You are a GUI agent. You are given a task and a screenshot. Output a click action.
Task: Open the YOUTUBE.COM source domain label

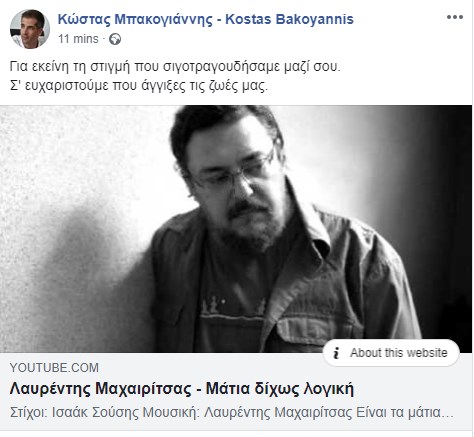coord(54,368)
